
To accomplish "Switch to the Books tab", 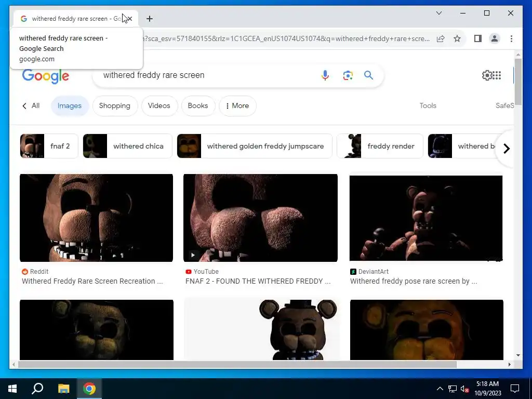I will [x=198, y=106].
